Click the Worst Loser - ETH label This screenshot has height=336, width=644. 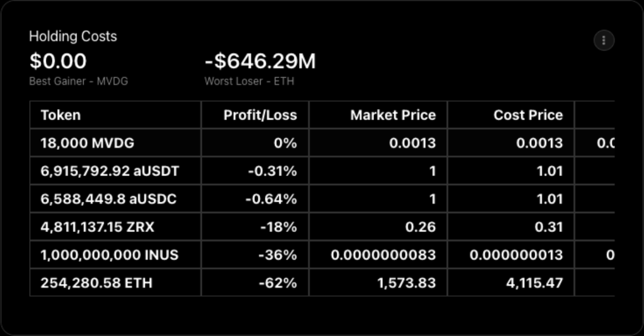coord(249,82)
